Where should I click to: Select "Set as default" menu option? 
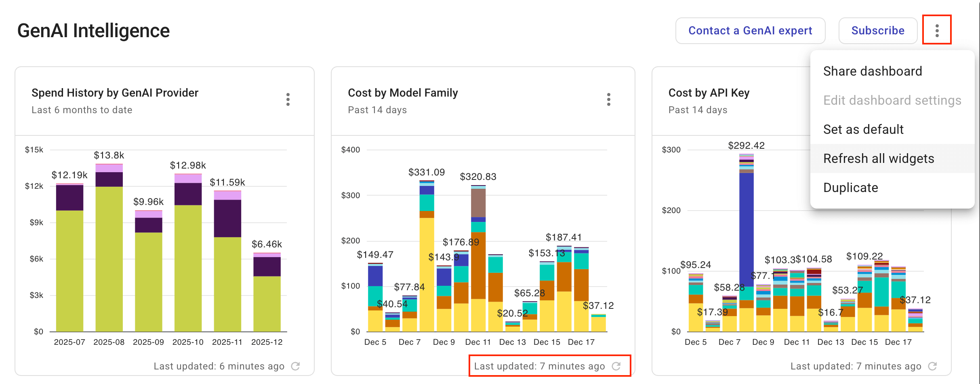[863, 129]
